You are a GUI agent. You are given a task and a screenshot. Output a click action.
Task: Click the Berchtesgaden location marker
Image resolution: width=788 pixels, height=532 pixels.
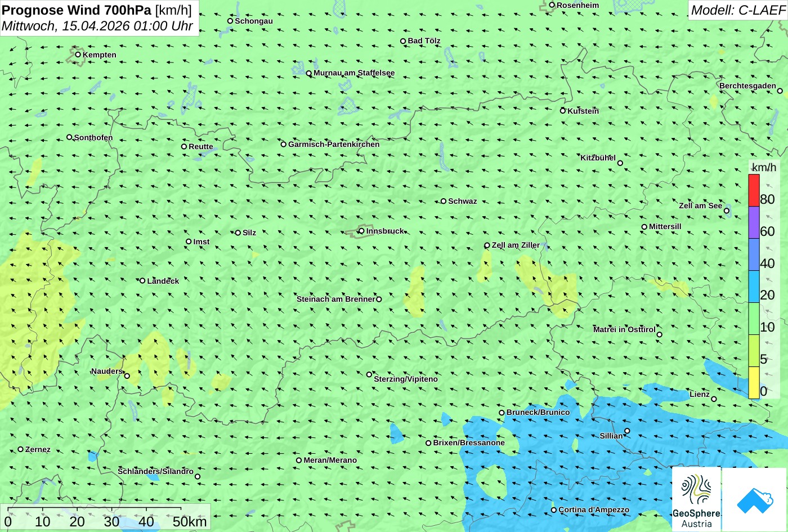click(x=780, y=91)
